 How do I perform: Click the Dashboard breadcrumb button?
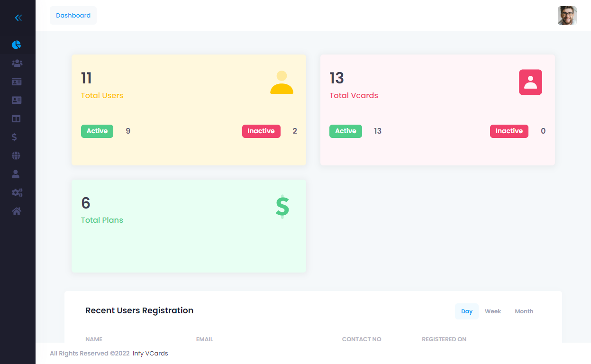[x=73, y=15]
